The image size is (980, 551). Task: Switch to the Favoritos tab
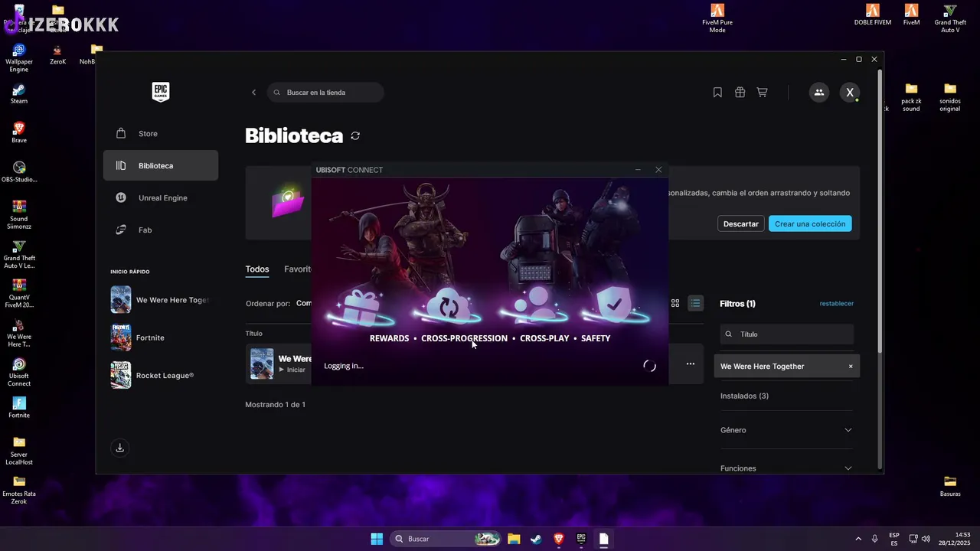pyautogui.click(x=298, y=269)
